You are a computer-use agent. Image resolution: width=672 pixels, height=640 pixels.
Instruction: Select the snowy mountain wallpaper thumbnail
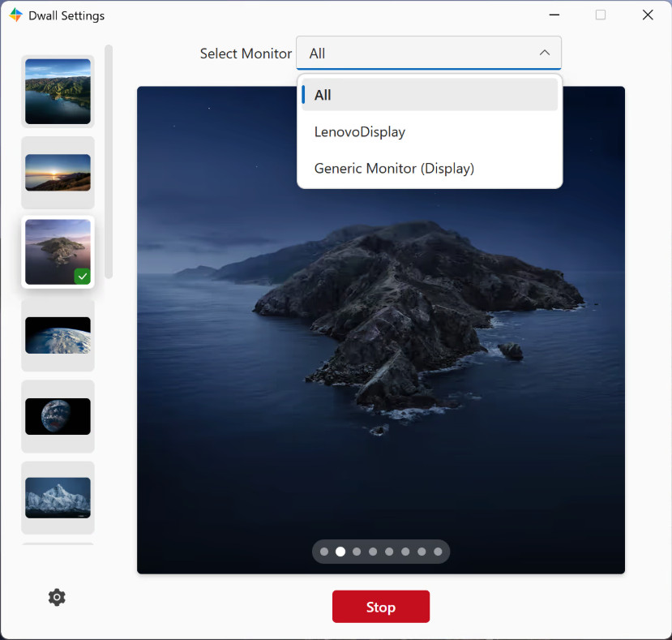pos(58,497)
